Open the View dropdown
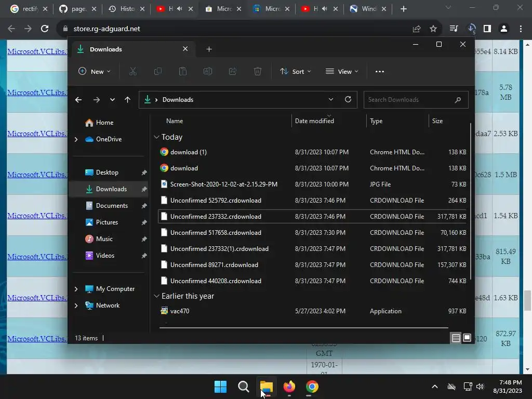532x399 pixels. pyautogui.click(x=342, y=71)
